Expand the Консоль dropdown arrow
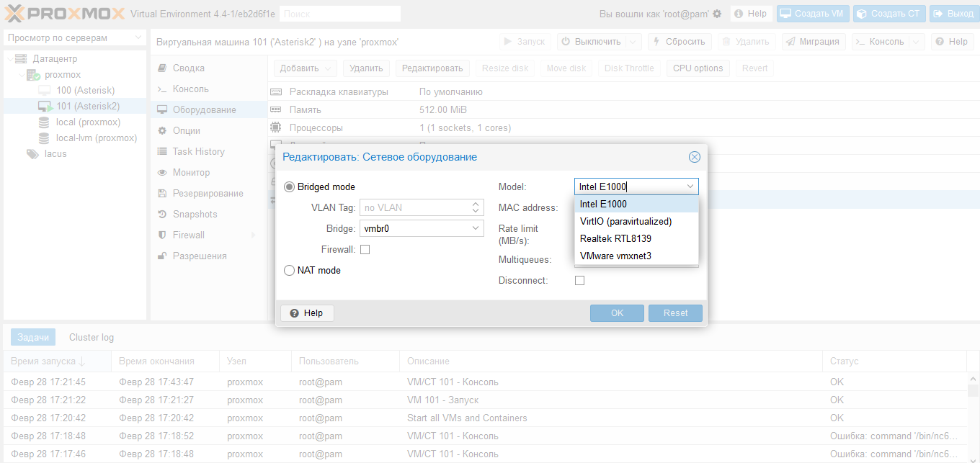The width and height of the screenshot is (980, 463). (916, 42)
